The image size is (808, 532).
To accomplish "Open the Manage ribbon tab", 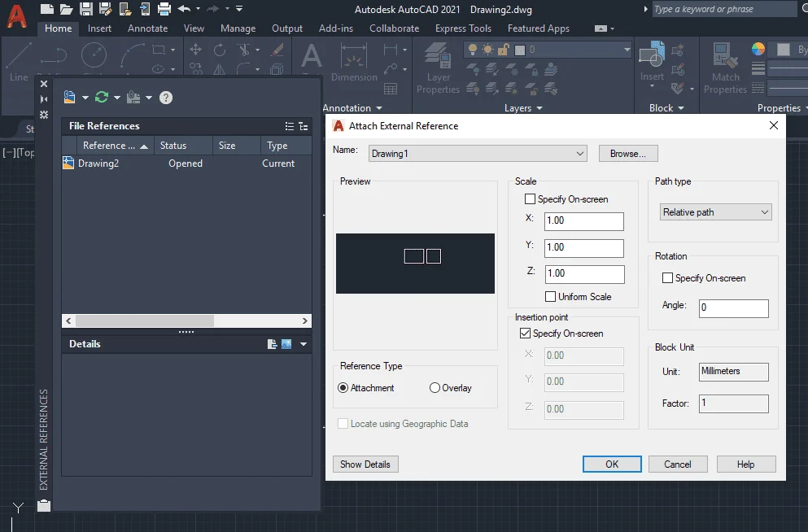I will pyautogui.click(x=238, y=28).
